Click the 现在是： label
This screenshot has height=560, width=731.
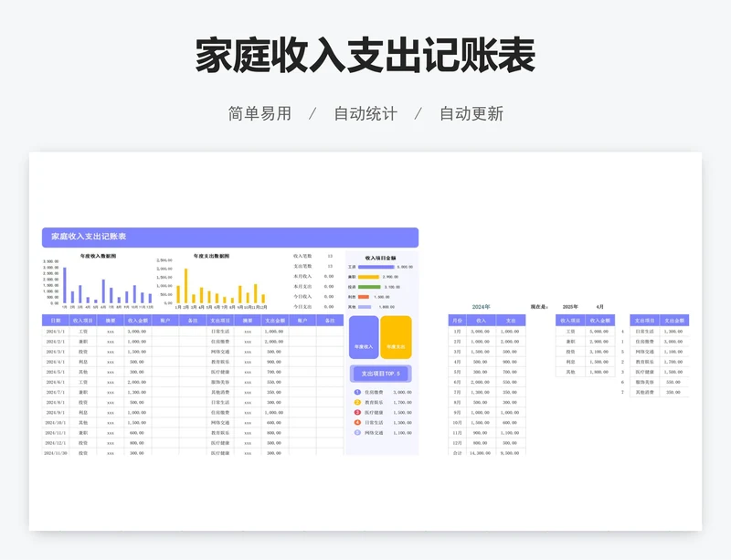click(539, 307)
